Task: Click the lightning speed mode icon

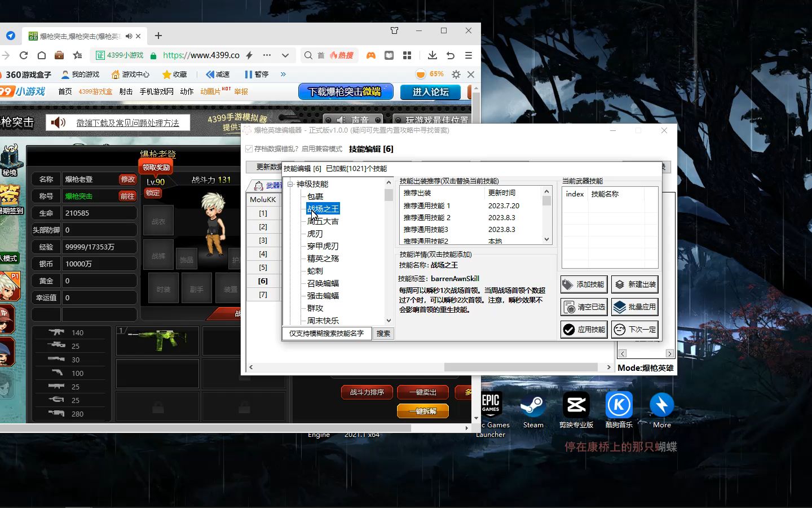Action: point(249,55)
